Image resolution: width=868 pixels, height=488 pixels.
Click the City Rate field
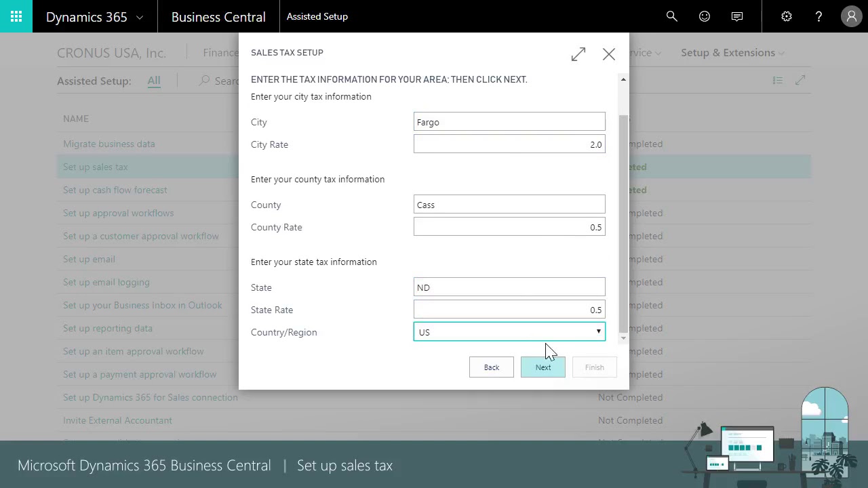(x=509, y=144)
